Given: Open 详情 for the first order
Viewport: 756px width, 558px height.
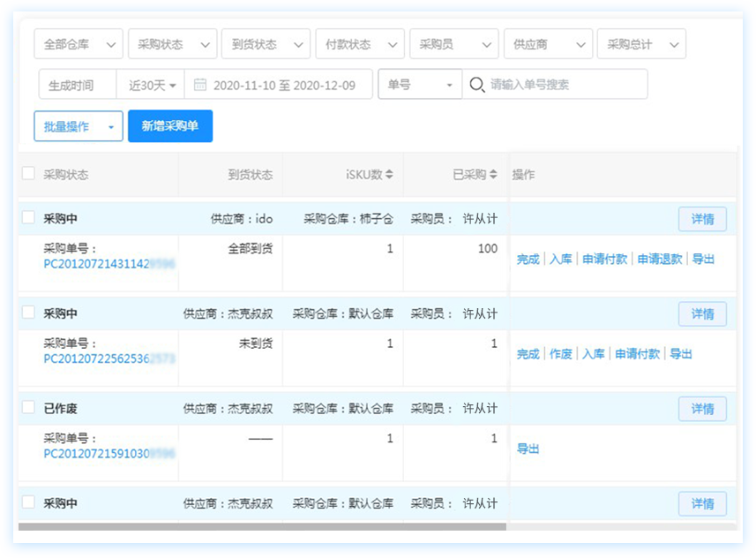Looking at the screenshot, I should (702, 219).
